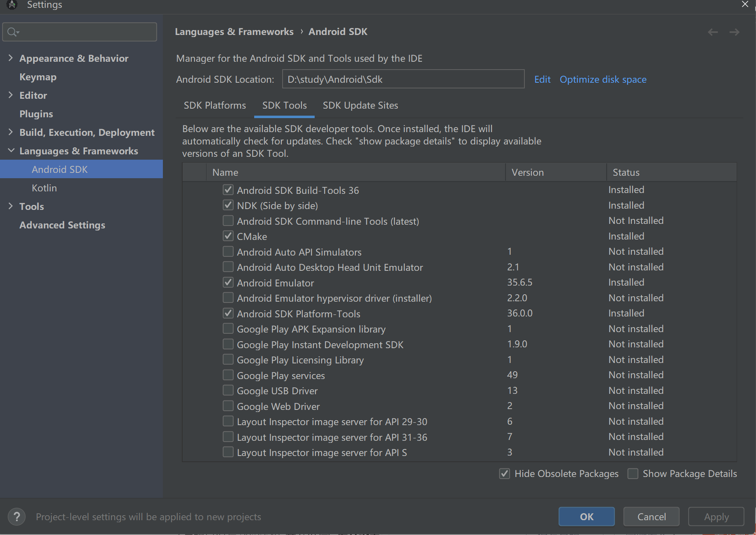Close the Settings dialog

pos(745,4)
